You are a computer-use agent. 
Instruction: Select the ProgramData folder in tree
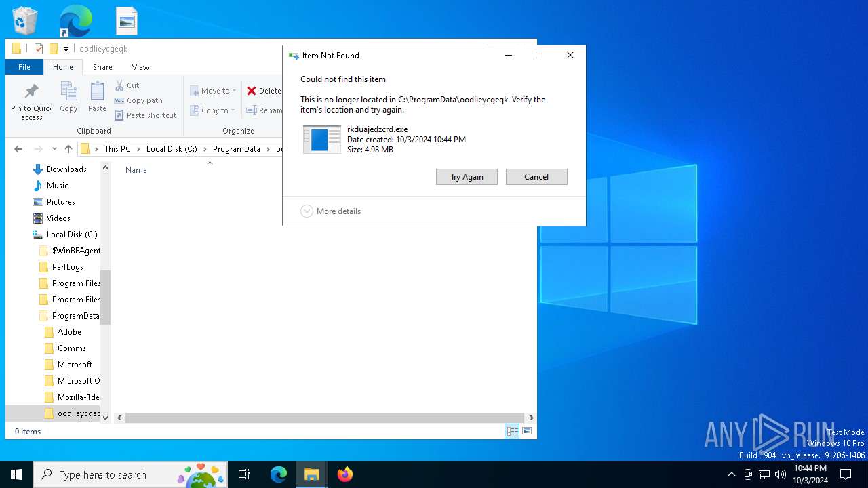click(68, 316)
